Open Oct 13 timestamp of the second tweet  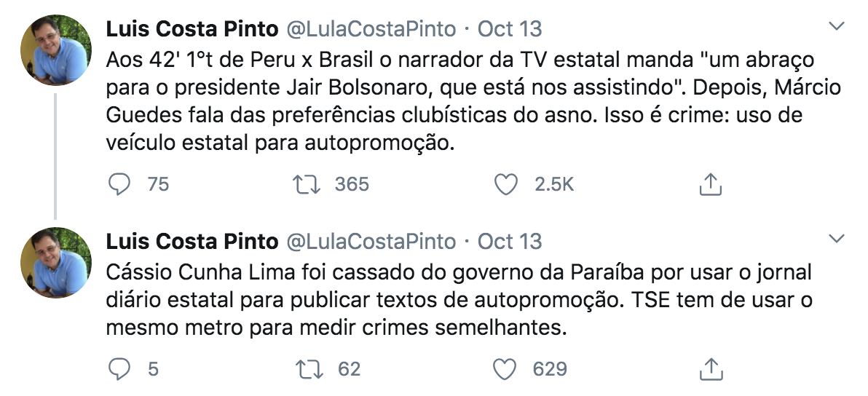click(510, 241)
